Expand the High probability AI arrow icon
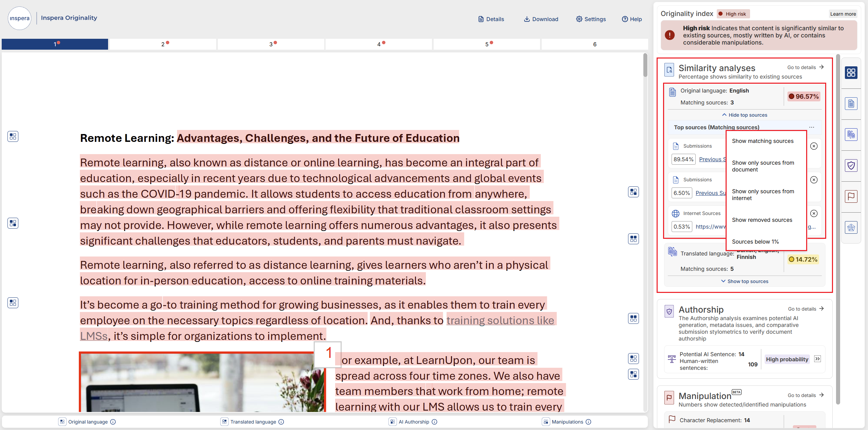The height and width of the screenshot is (430, 868). click(818, 359)
